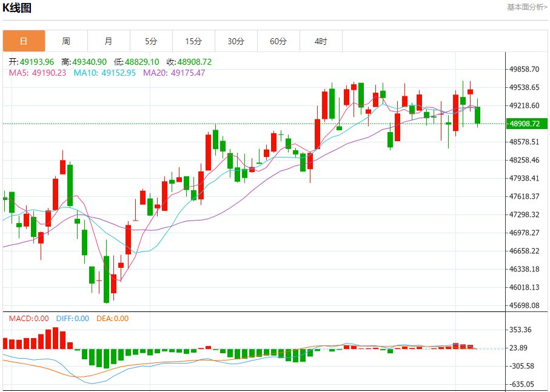The height and width of the screenshot is (392, 550).
Task: Click the MA20: 49175.47 indicator text
Action: [x=174, y=73]
